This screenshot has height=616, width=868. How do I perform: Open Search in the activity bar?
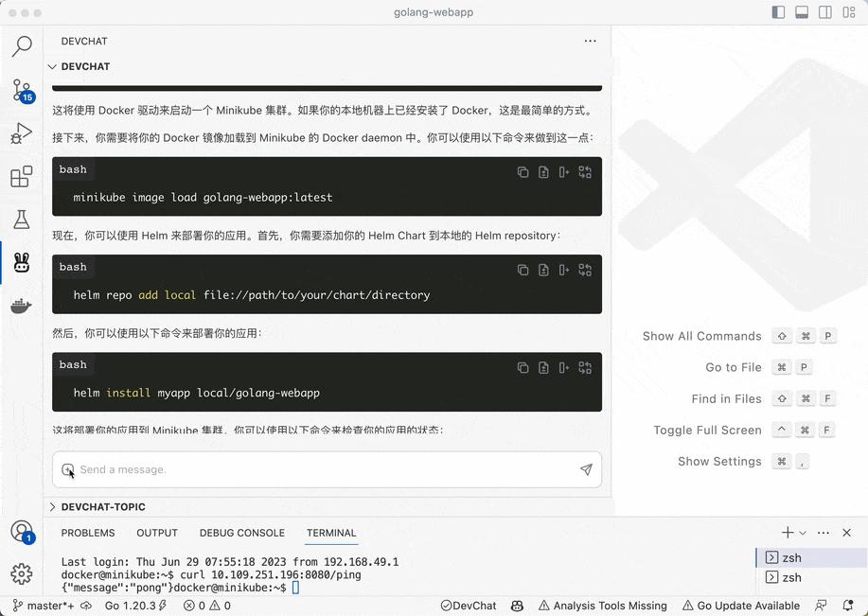coord(22,45)
